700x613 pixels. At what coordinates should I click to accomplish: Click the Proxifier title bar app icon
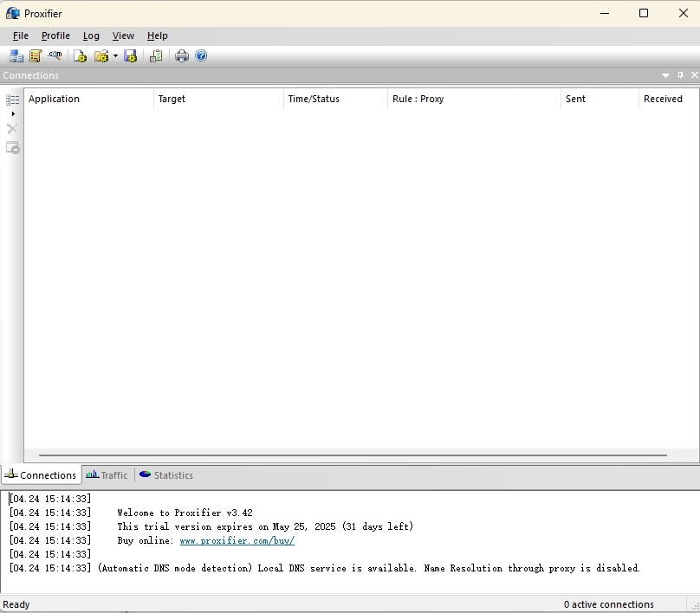pos(12,13)
